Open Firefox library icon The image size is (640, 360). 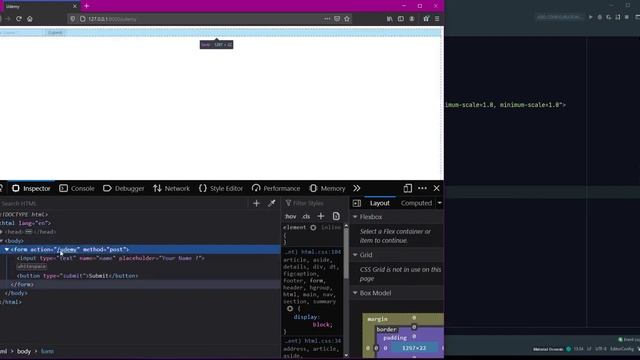[x=389, y=19]
